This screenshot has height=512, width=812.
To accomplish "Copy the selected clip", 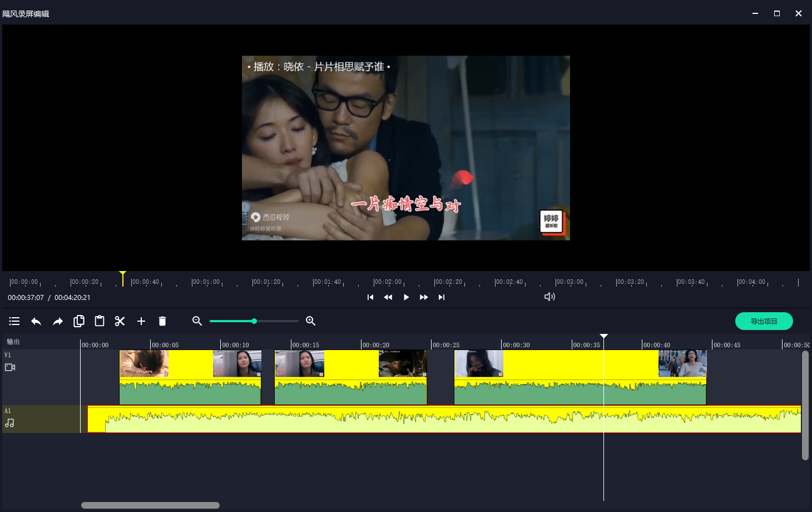I will point(79,321).
